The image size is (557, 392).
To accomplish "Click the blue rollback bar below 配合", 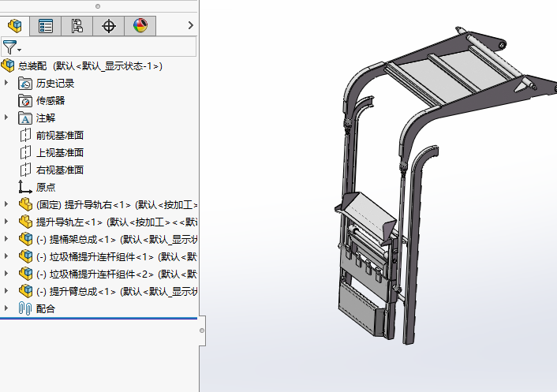I will [x=99, y=319].
